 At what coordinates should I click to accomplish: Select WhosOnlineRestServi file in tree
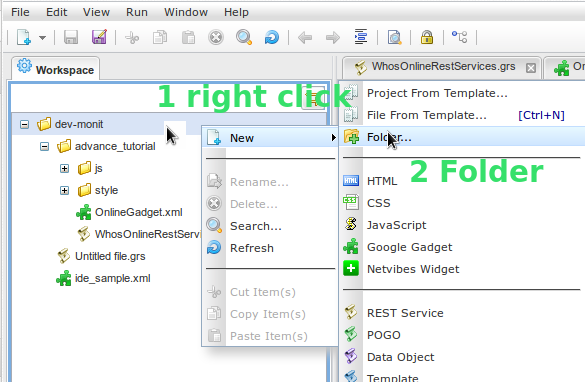(139, 234)
